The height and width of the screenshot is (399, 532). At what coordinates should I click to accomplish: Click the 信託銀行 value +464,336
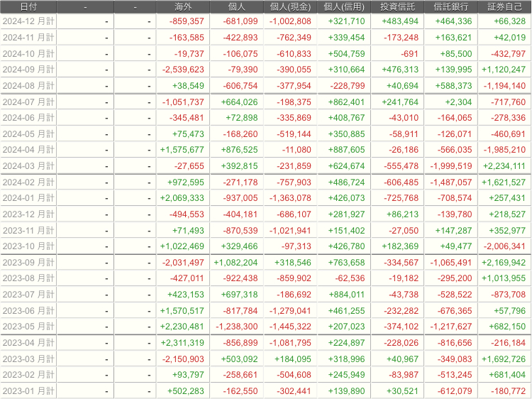pyautogui.click(x=454, y=21)
